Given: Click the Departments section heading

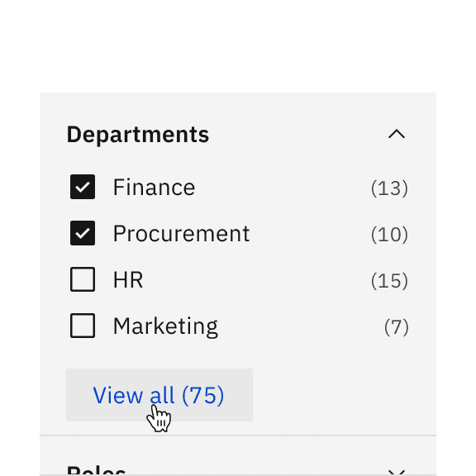Looking at the screenshot, I should click(x=138, y=135).
